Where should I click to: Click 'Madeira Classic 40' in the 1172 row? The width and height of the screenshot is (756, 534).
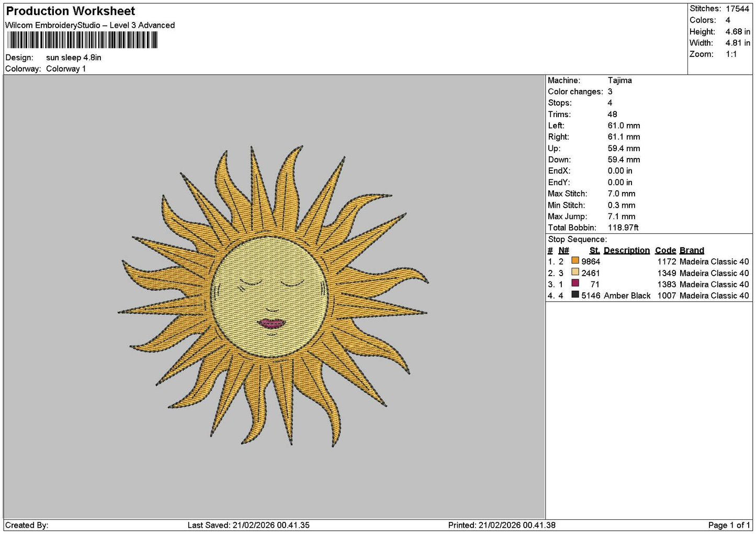[x=714, y=262]
